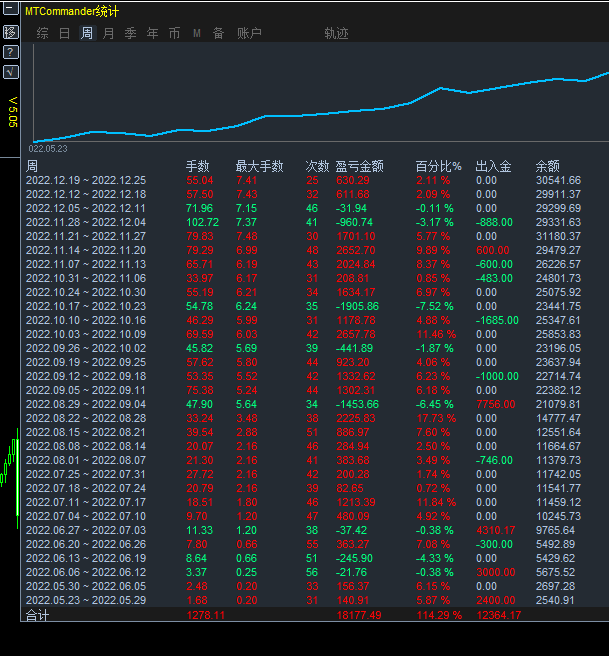Viewport: 609px width, 656px height.
Task: Click the total lots 1278.11
Action: pos(206,615)
